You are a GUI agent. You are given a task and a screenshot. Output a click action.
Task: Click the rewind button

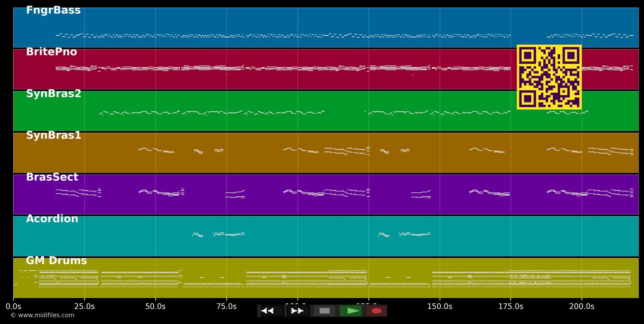tap(272, 311)
